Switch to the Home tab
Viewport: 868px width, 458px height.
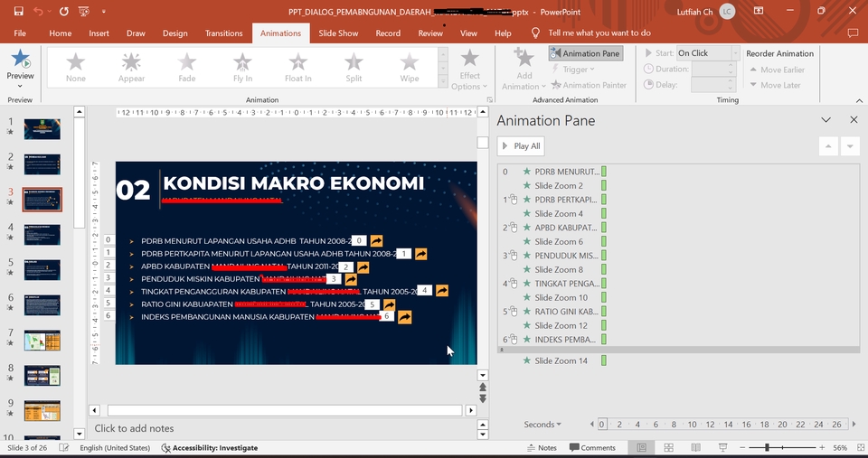(61, 33)
